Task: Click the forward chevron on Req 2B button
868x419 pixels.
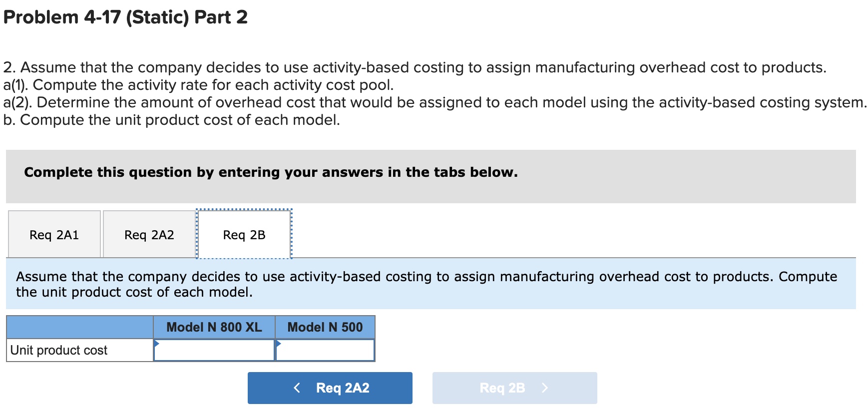Action: pos(544,388)
